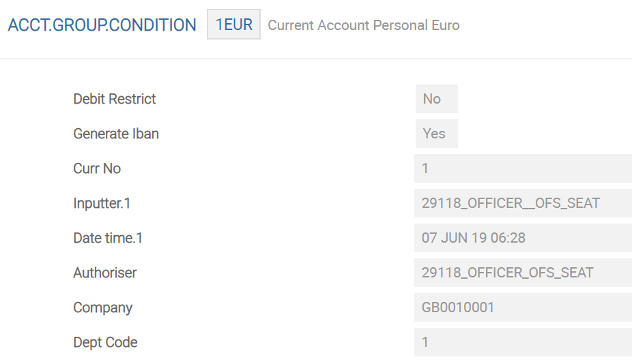Image resolution: width=632 pixels, height=364 pixels.
Task: Click the Generate Iban label
Action: click(x=116, y=134)
